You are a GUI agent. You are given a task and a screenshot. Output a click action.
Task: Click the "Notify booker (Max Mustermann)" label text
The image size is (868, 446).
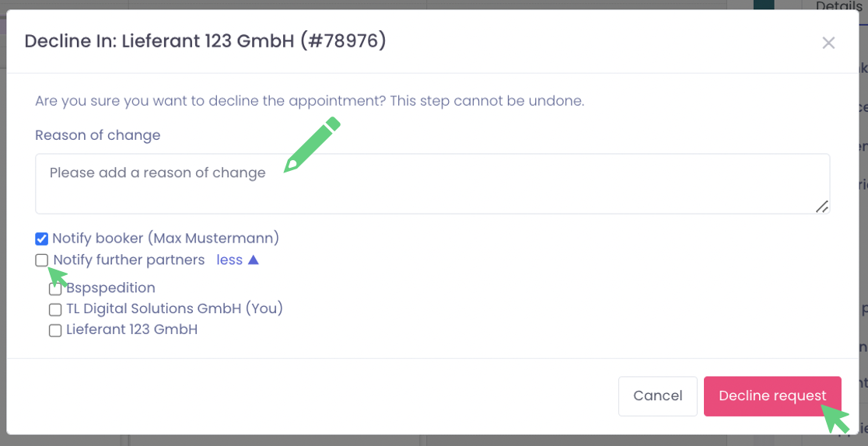[166, 239]
